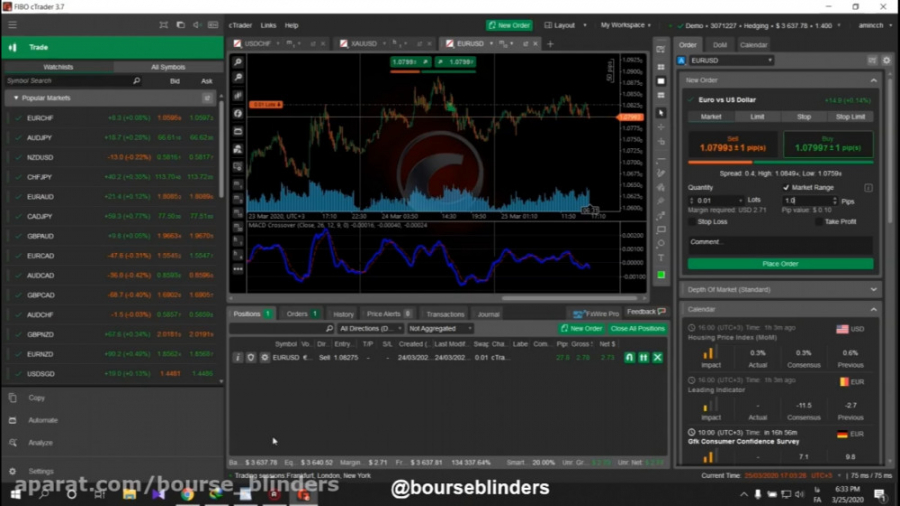The width and height of the screenshot is (900, 506).
Task: Toggle the Market Range checkbox
Action: [x=786, y=188]
